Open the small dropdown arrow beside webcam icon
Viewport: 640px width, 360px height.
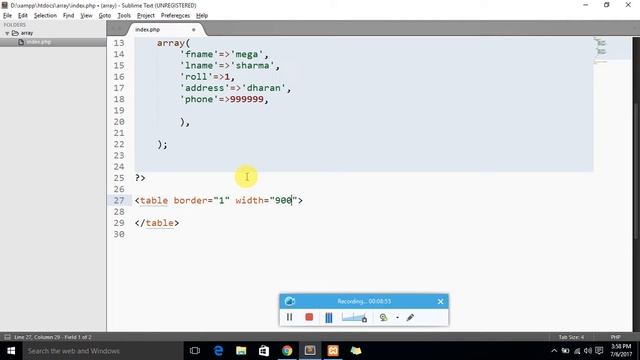(x=397, y=318)
